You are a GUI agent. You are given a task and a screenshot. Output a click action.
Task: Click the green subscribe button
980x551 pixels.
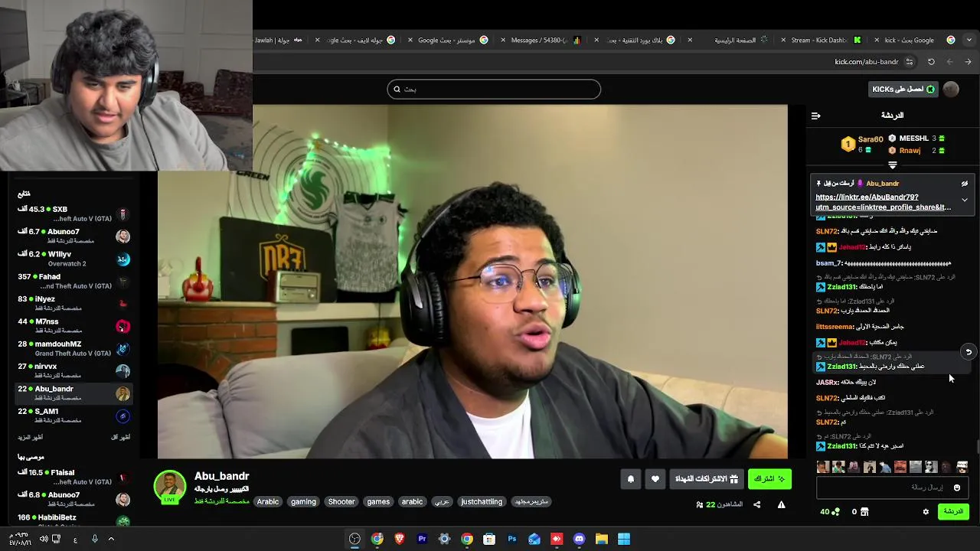tap(769, 479)
